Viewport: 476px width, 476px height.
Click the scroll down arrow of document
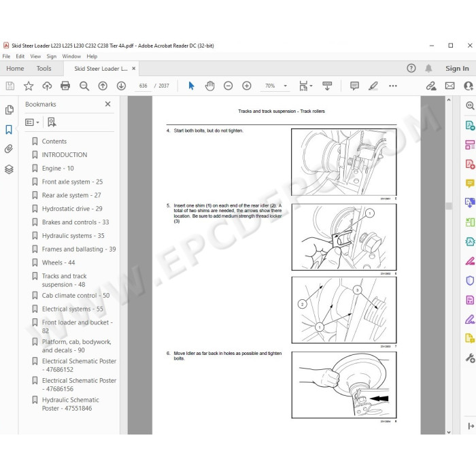(449, 432)
